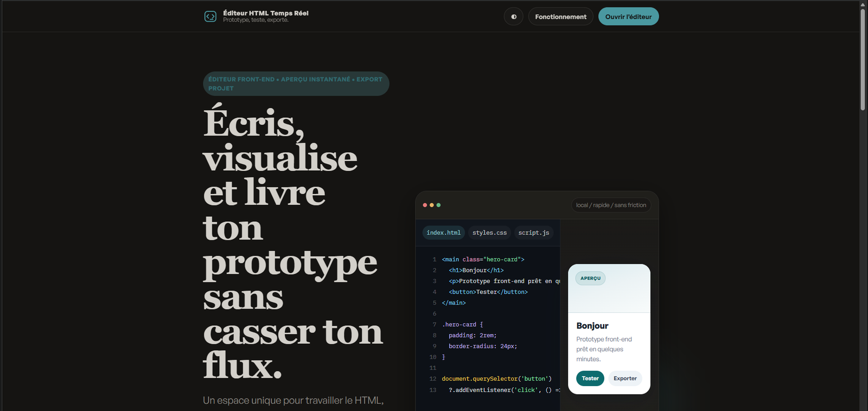The image size is (868, 411).
Task: Click the code line '.hero-card {'
Action: coord(462,324)
